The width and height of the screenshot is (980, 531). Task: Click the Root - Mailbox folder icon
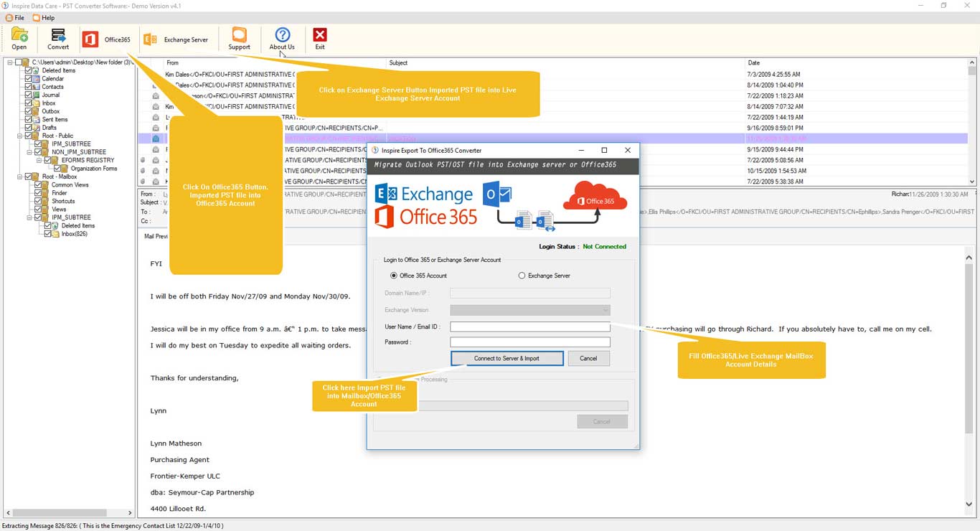37,177
